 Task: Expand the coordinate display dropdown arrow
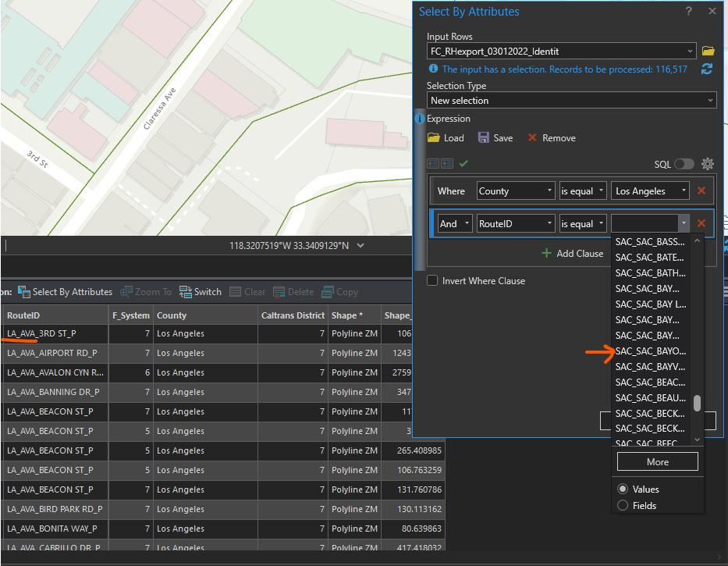click(x=360, y=246)
